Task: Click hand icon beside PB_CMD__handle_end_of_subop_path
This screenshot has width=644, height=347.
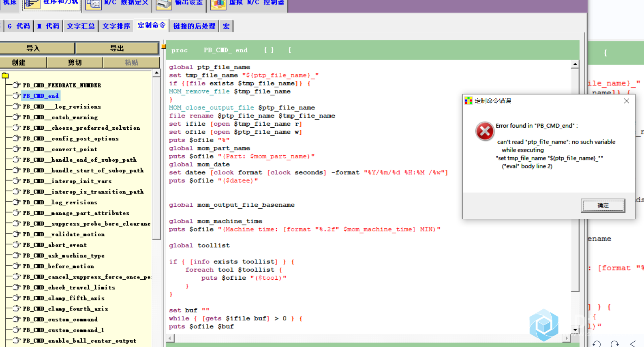Action: tap(17, 159)
